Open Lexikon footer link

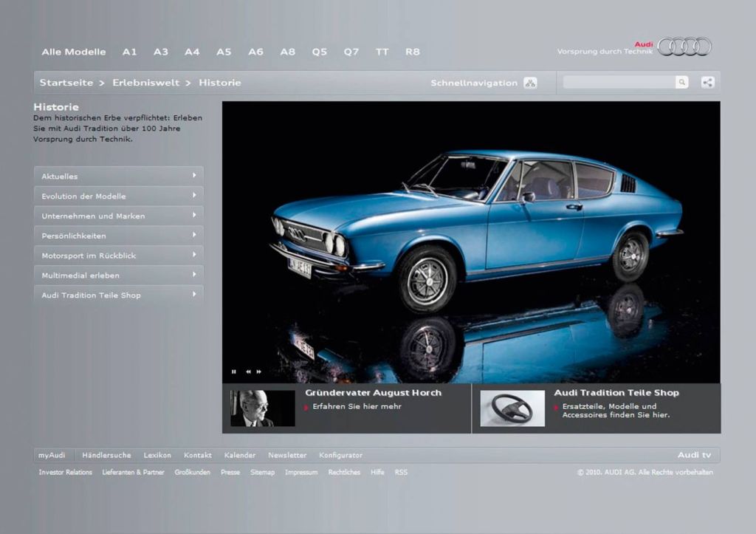(157, 455)
